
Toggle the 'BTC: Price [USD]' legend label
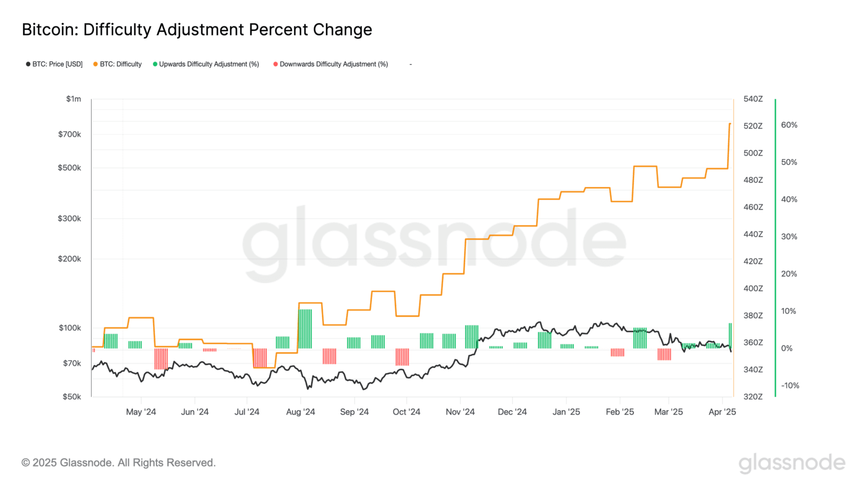click(57, 64)
